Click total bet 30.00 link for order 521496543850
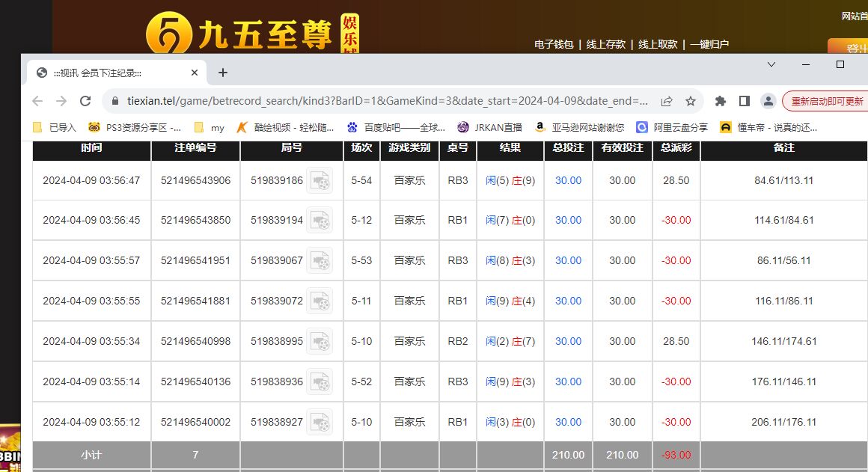The image size is (868, 472). coord(568,220)
